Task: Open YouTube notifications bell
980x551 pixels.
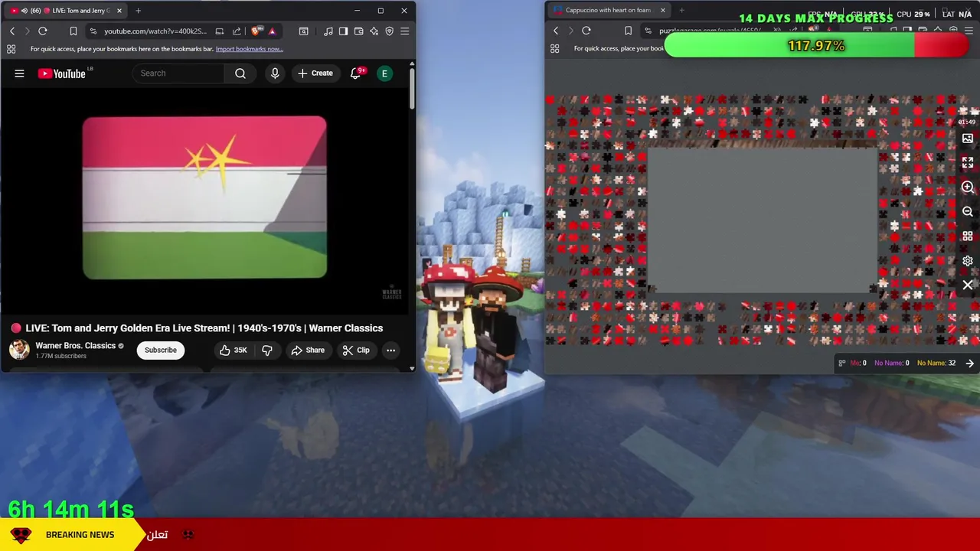Action: [x=355, y=73]
